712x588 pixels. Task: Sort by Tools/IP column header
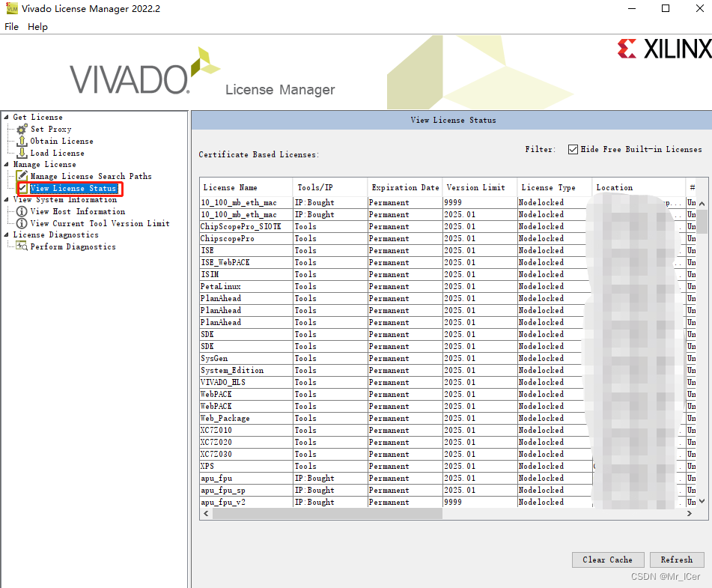tap(330, 187)
